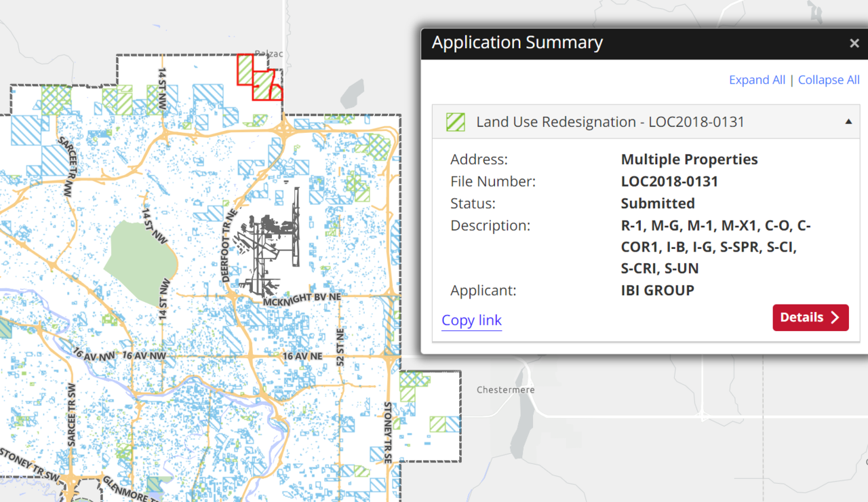Screen dimensions: 868x502
Task: Click the bold file number LOC2018-0131 value
Action: (669, 182)
